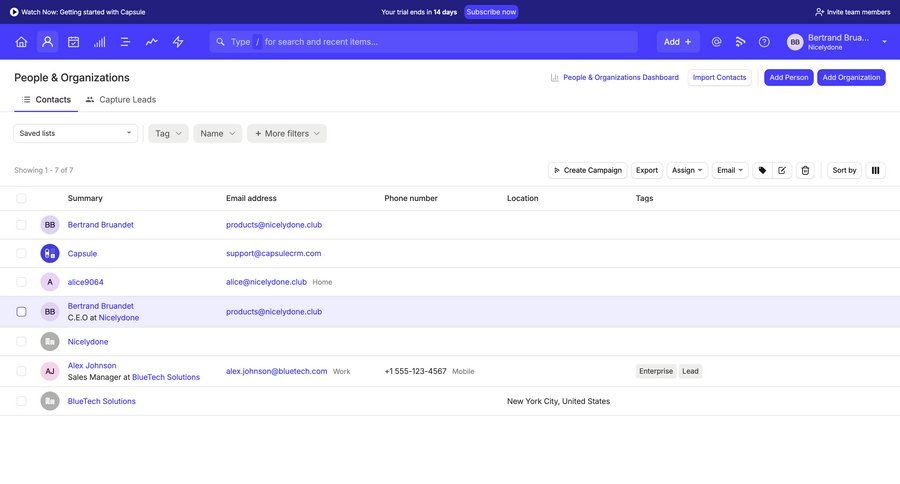Click New York City, United States location
900x484 pixels.
(558, 401)
